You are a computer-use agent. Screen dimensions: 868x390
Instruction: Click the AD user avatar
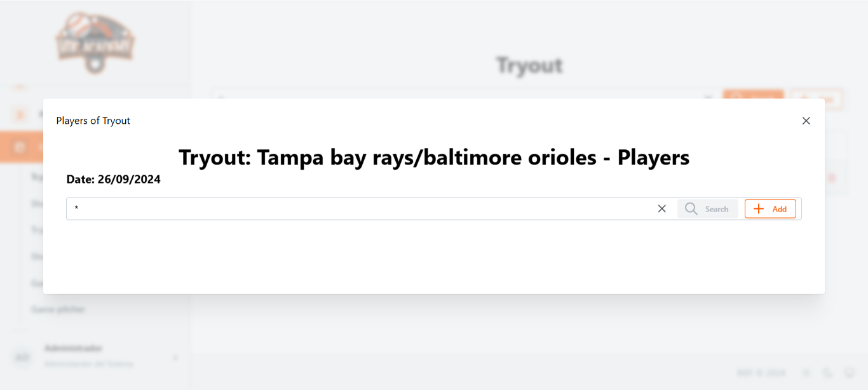pyautogui.click(x=22, y=358)
